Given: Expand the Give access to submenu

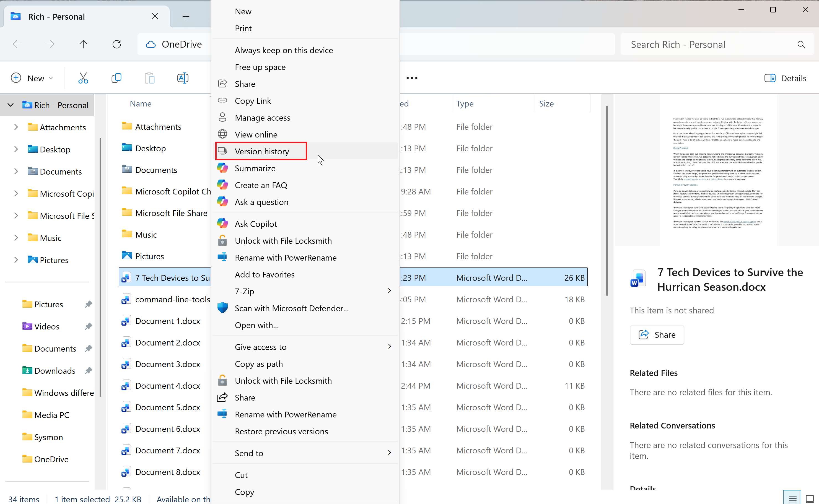Looking at the screenshot, I should pyautogui.click(x=305, y=347).
